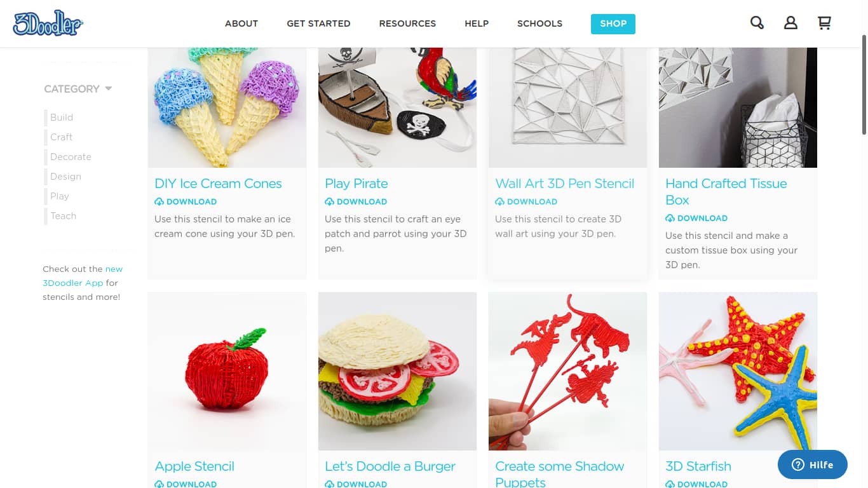Select the SCHOOLS menu item
The width and height of the screenshot is (868, 488).
click(539, 24)
